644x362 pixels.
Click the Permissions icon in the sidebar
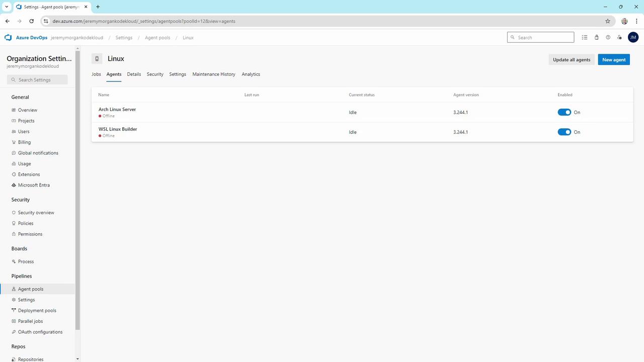tap(14, 234)
